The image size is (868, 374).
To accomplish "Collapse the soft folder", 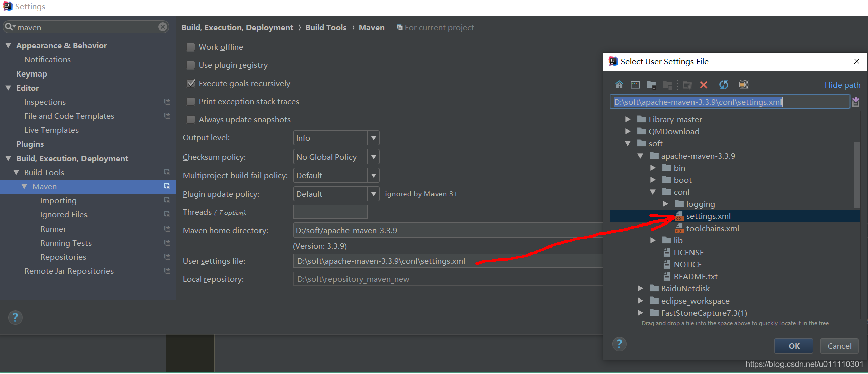I will point(628,143).
